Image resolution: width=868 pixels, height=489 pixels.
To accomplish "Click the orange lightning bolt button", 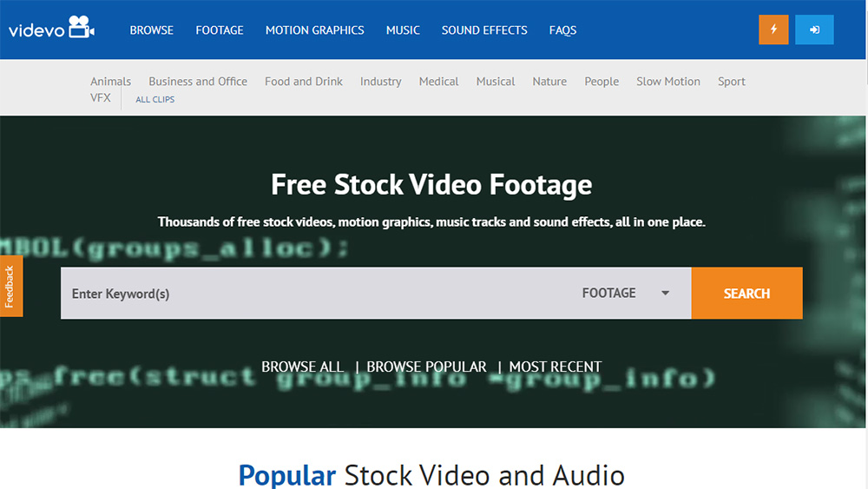I will coord(773,30).
